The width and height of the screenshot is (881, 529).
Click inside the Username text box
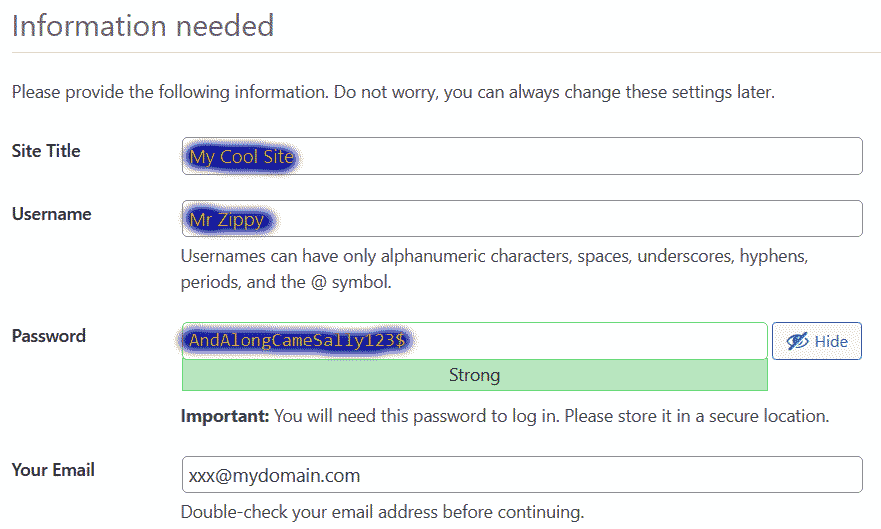tap(522, 218)
